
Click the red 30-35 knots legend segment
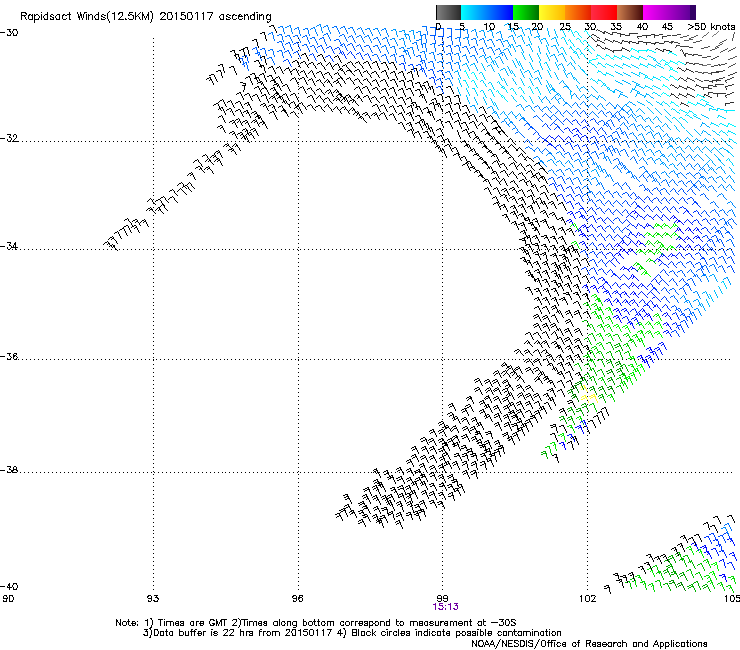click(604, 12)
